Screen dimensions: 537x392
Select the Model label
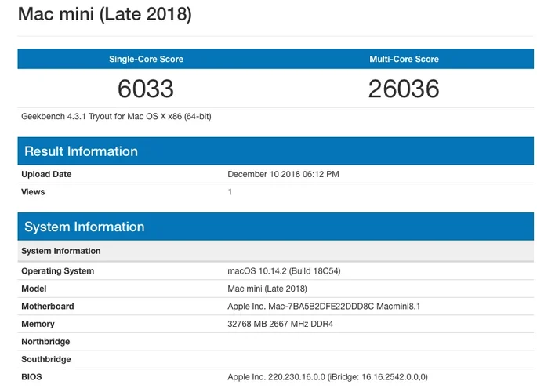click(34, 289)
